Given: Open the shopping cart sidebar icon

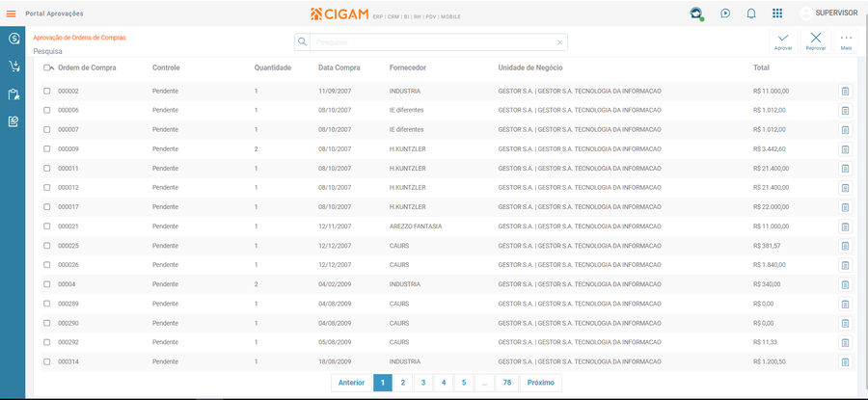Looking at the screenshot, I should pos(14,67).
